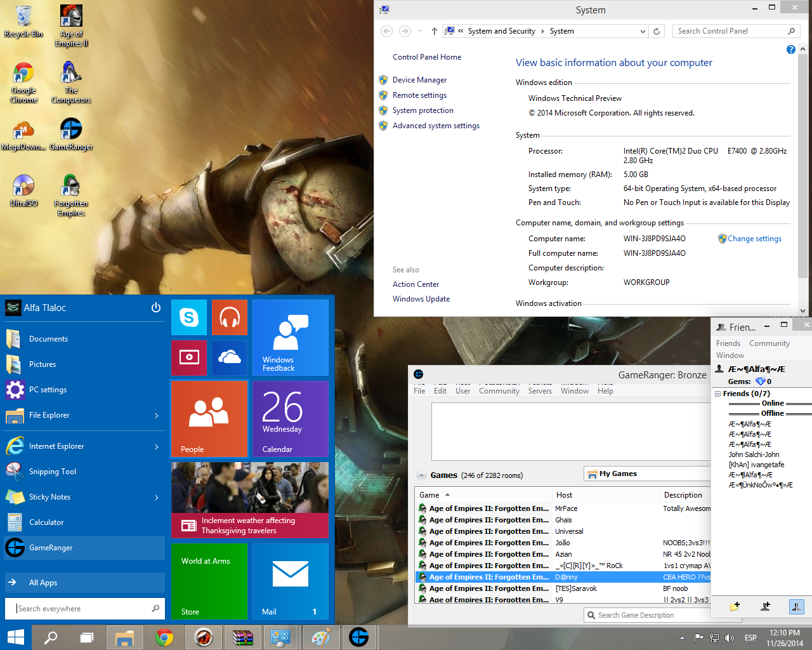812x650 pixels.
Task: Sort by Host column header
Action: pyautogui.click(x=606, y=495)
